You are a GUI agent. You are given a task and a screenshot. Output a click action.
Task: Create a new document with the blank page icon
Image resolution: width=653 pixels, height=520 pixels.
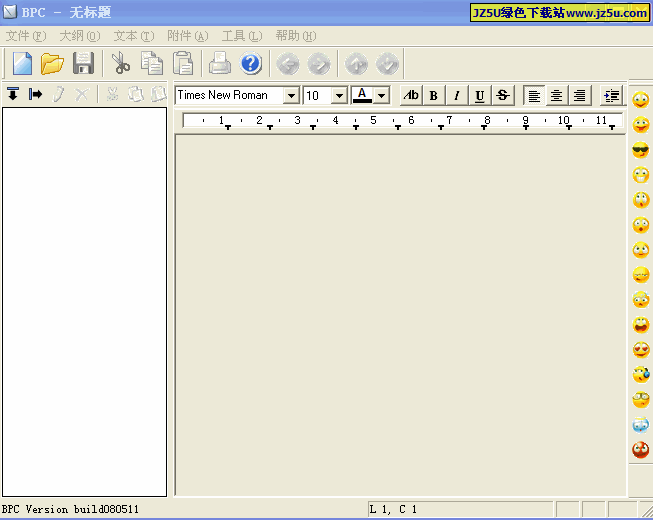[x=22, y=63]
